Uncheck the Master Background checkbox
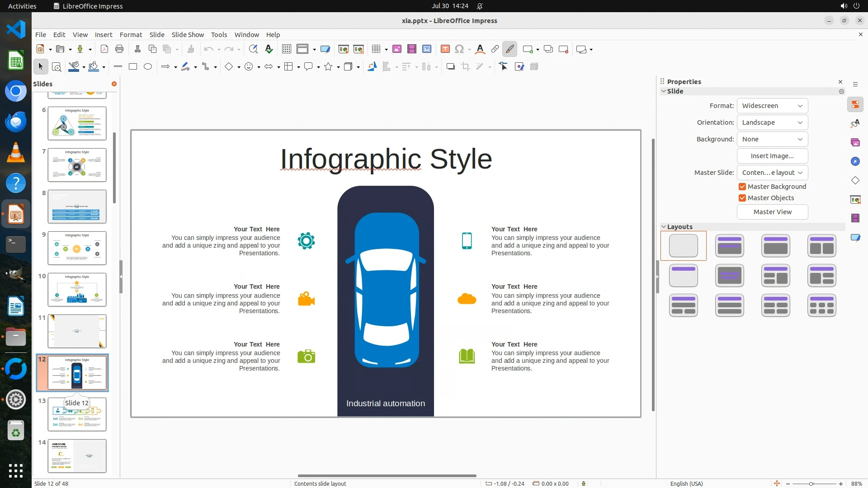868x488 pixels. coord(742,187)
